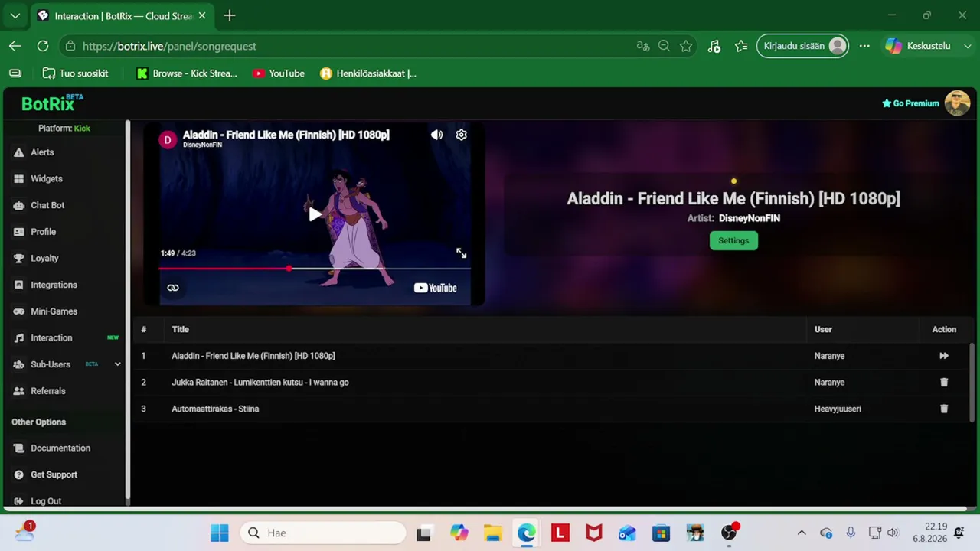This screenshot has width=980, height=551.
Task: Click the Title column header
Action: (x=180, y=329)
